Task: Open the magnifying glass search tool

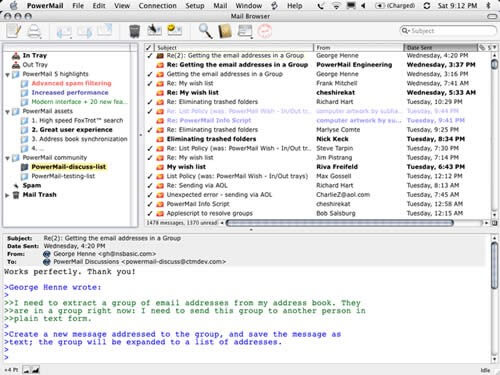Action: point(205,31)
